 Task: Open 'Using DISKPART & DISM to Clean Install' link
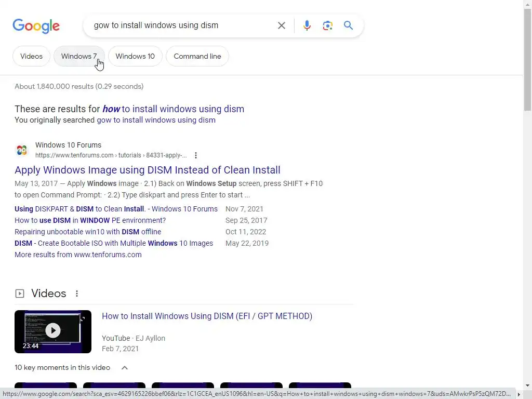[116, 209]
